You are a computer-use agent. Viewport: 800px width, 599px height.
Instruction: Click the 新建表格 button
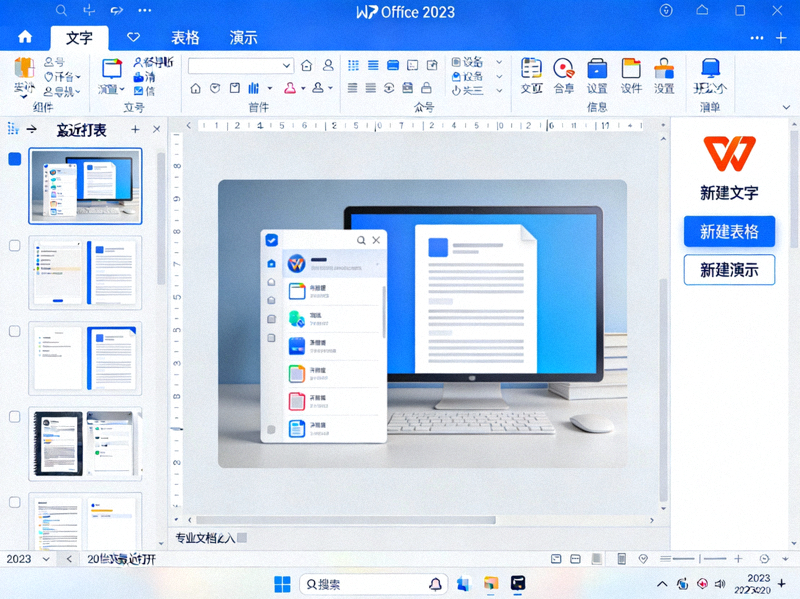(729, 231)
